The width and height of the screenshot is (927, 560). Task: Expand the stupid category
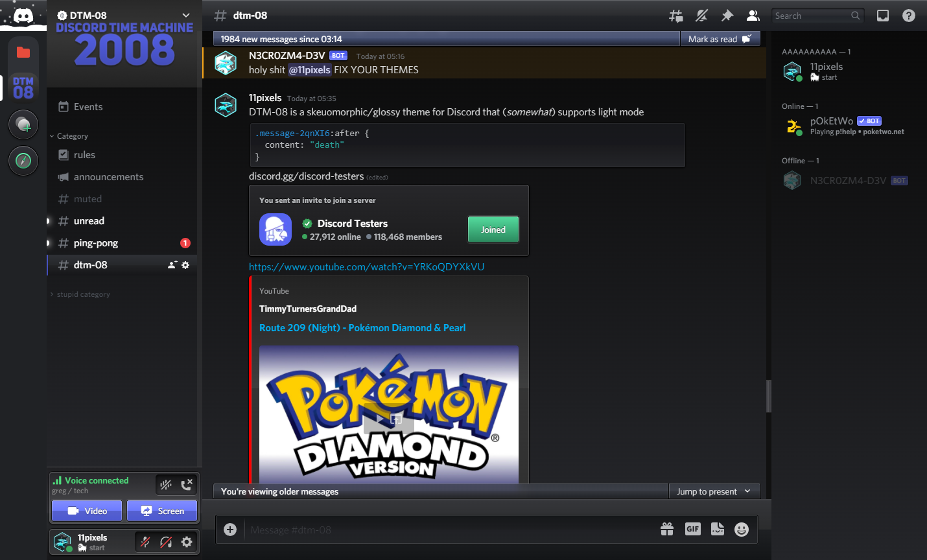coord(83,294)
